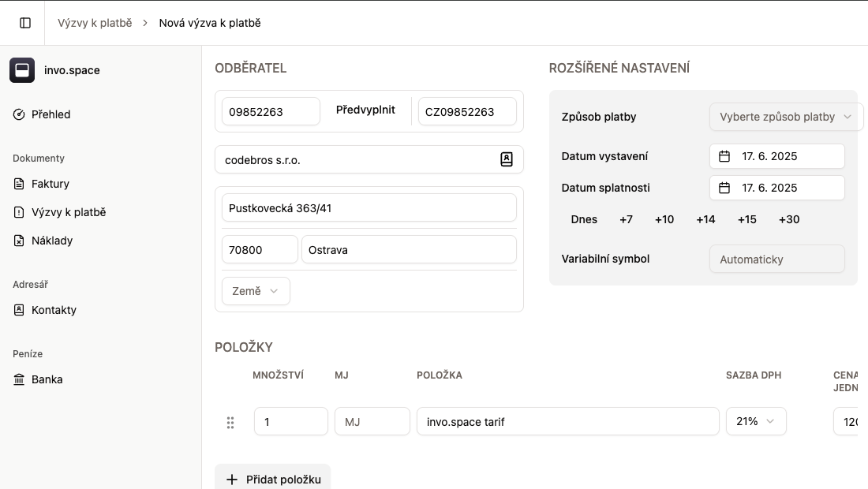Screen dimensions: 868x489
Task: Open the Způsob platby dropdown
Action: (786, 117)
